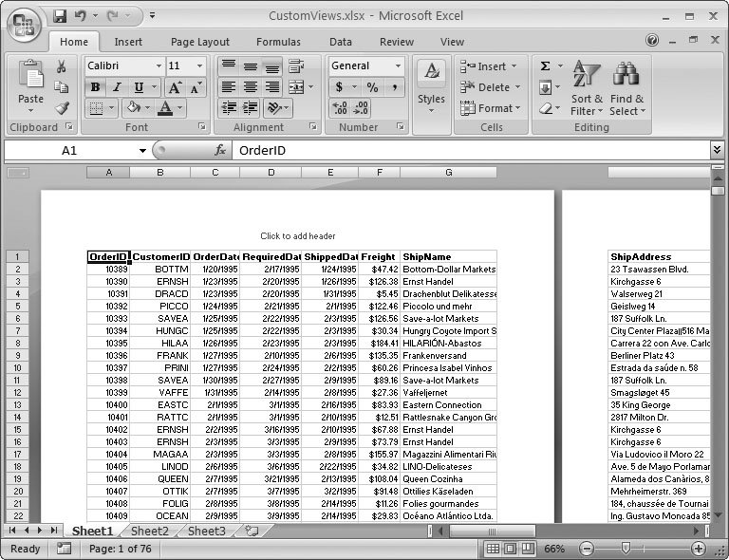Screen dimensions: 729x560
Task: Click inside the formula bar field
Action: 465,150
